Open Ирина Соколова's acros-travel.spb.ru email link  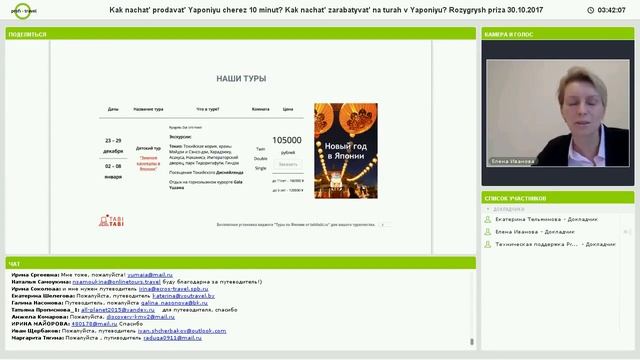pos(173,289)
